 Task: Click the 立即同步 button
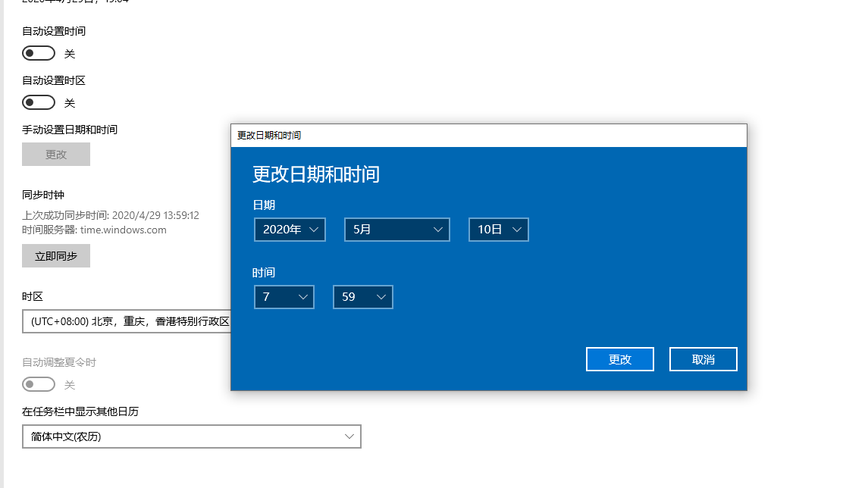[55, 255]
